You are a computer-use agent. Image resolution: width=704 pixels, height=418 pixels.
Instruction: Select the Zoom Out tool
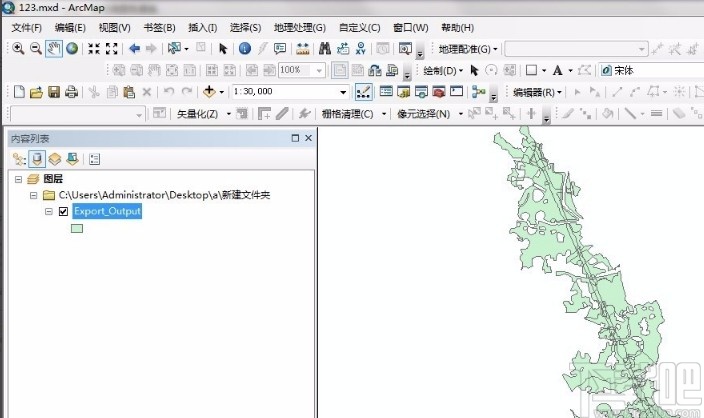click(x=36, y=48)
